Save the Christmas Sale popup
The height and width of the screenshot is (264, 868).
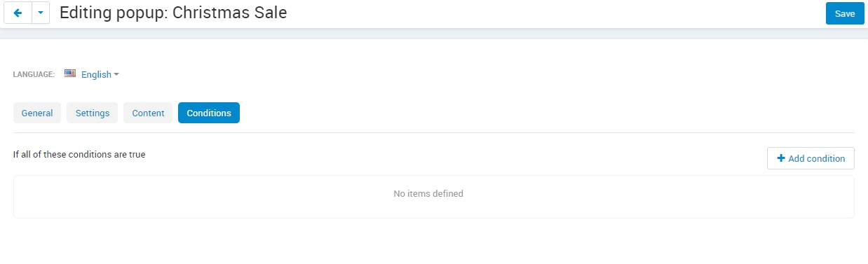click(x=845, y=13)
